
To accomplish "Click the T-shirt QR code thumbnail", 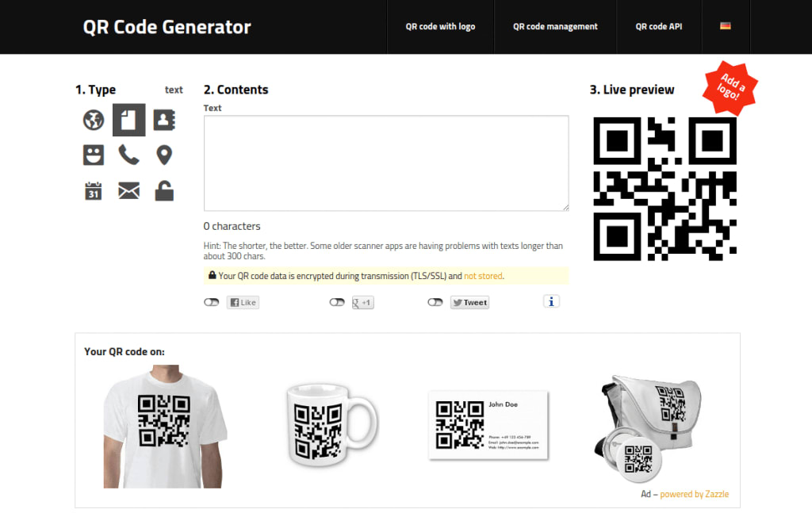I will tap(164, 427).
